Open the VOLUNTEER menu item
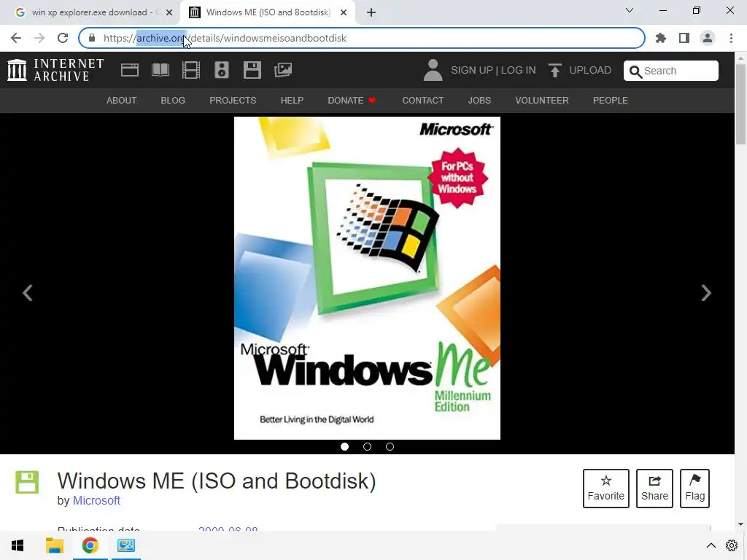 (x=542, y=101)
